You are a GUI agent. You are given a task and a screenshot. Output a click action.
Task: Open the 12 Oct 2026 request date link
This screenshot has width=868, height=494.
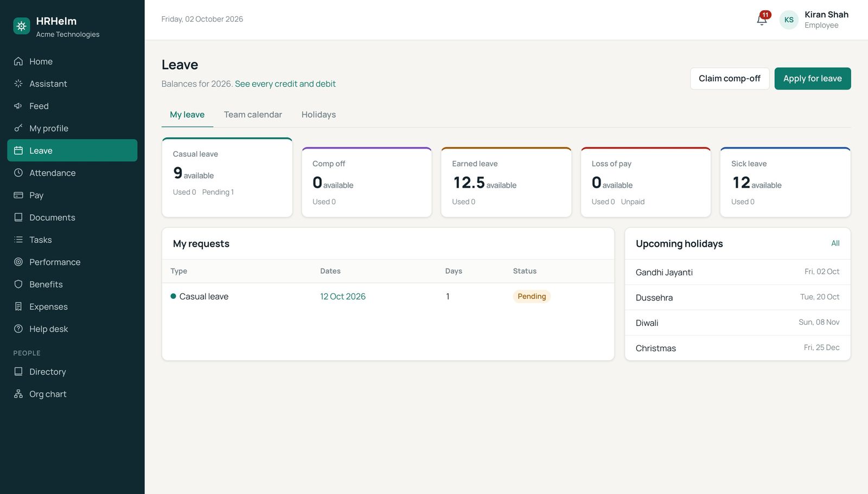click(343, 296)
